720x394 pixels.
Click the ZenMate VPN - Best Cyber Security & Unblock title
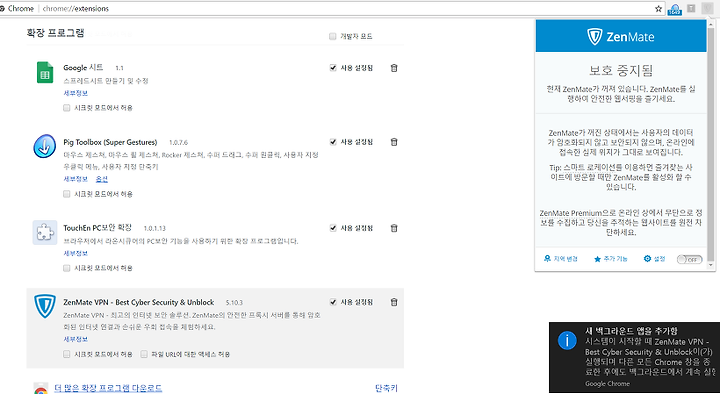(139, 302)
